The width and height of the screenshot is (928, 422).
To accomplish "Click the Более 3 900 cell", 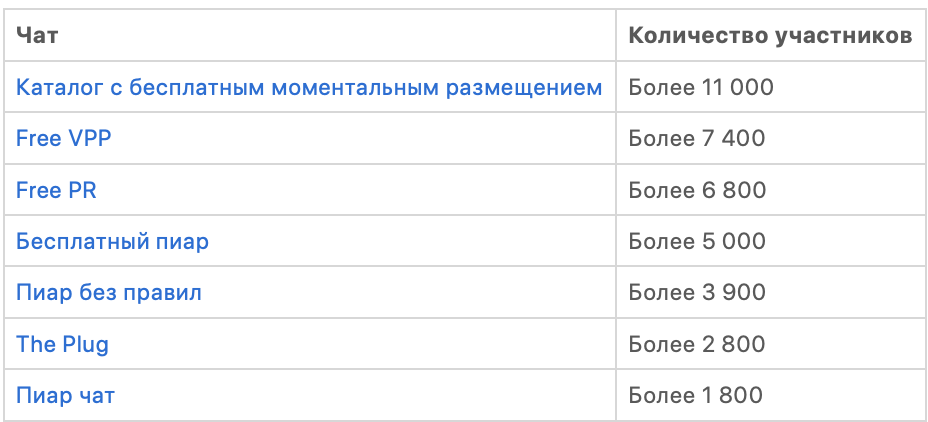I will [x=696, y=293].
